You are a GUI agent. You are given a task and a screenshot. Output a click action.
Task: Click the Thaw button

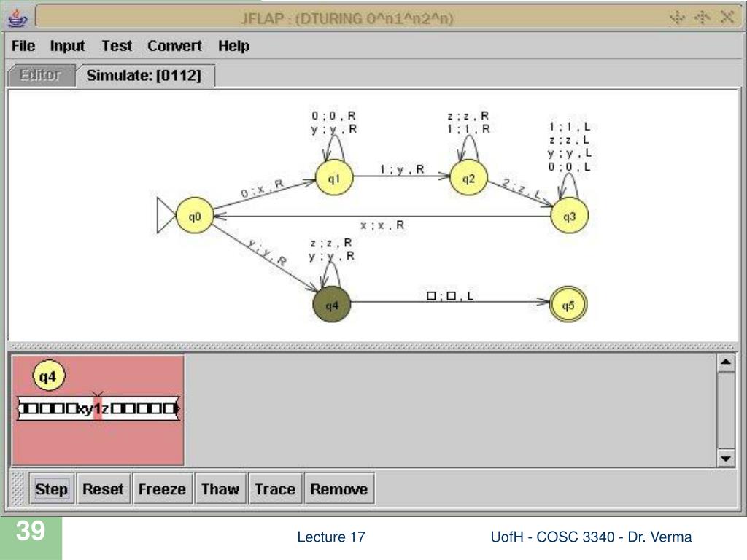pyautogui.click(x=220, y=489)
